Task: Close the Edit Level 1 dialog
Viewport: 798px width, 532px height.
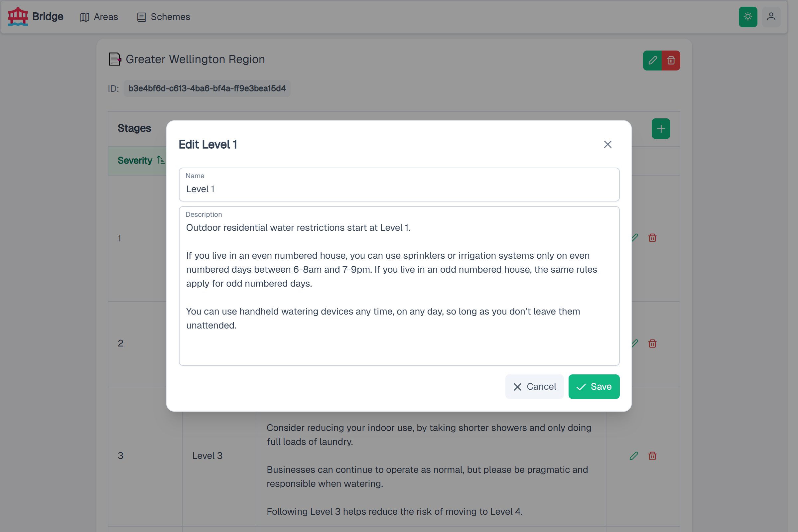Action: pos(608,144)
